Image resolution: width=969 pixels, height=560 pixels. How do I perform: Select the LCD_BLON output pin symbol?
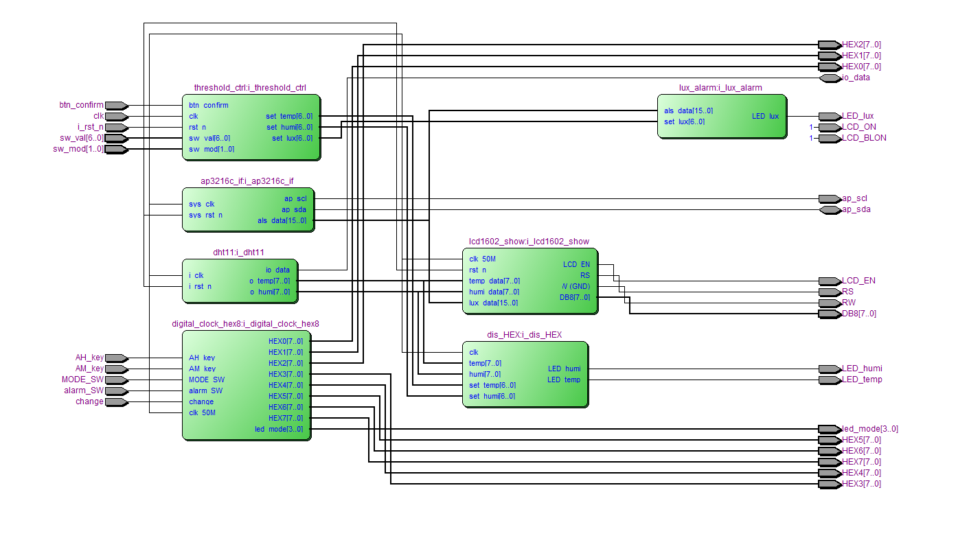point(830,139)
